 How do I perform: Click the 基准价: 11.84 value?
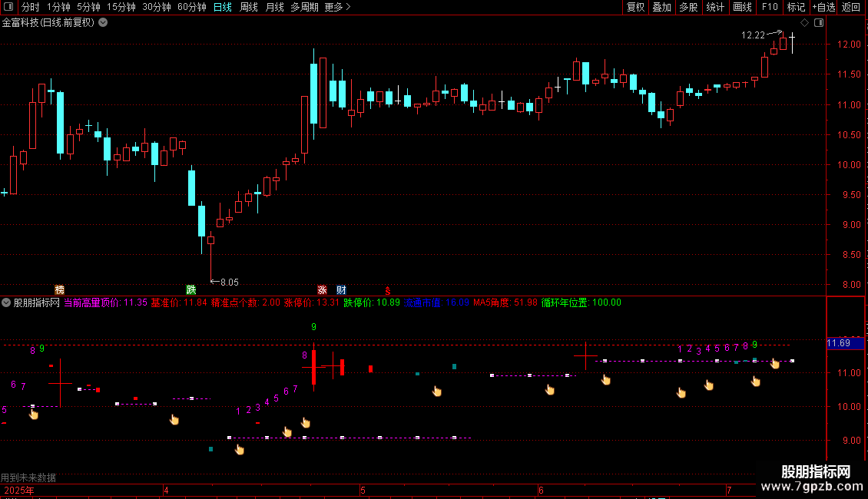[179, 302]
